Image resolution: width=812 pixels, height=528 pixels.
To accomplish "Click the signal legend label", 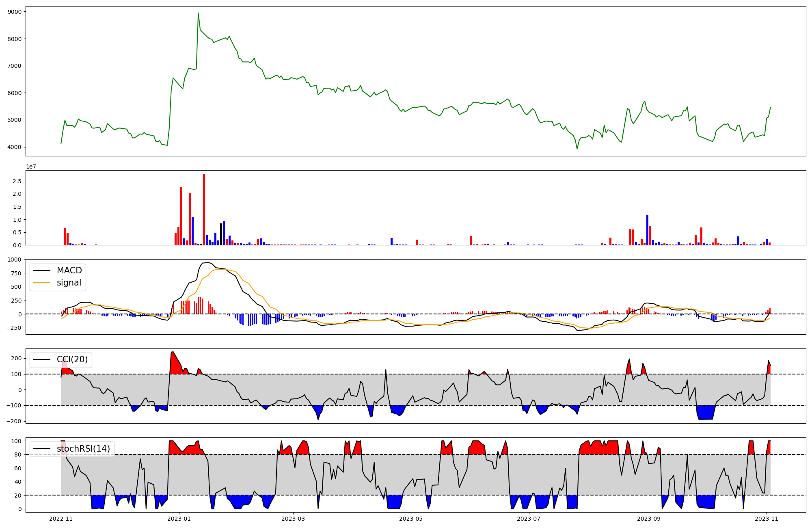I will point(69,283).
